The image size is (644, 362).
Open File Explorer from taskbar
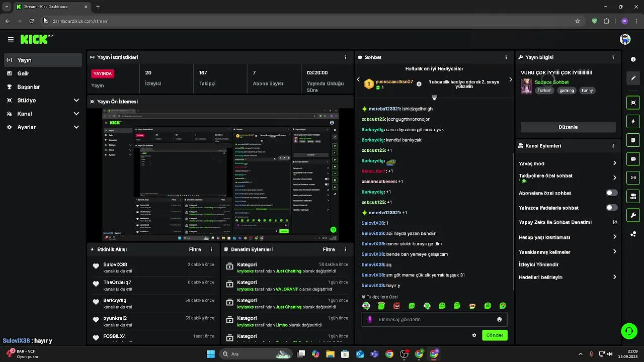(330, 354)
